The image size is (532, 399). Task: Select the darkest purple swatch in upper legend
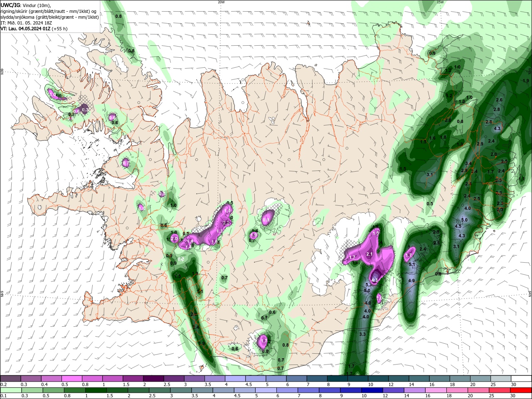pyautogui.click(x=153, y=379)
